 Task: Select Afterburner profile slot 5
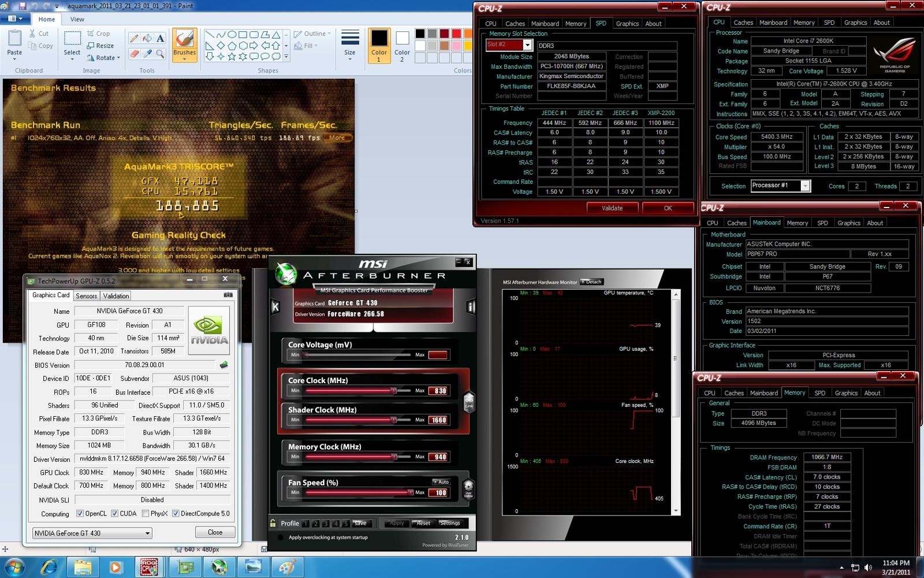tap(345, 524)
